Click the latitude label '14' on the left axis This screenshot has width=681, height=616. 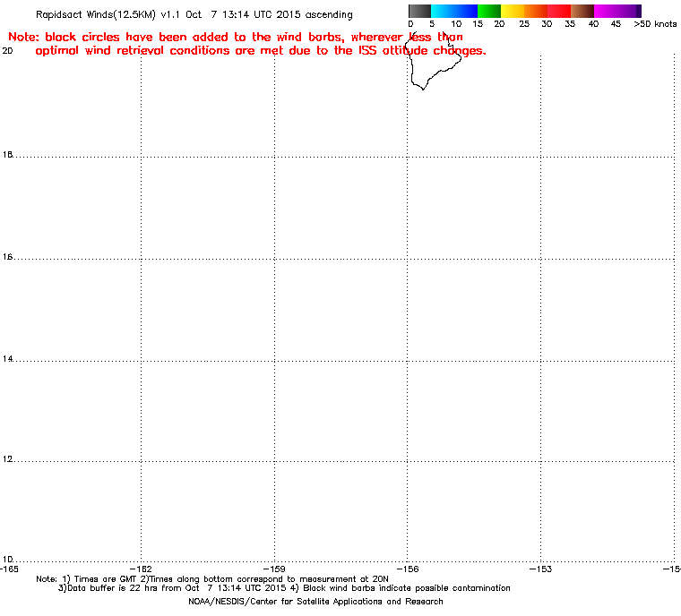8,358
